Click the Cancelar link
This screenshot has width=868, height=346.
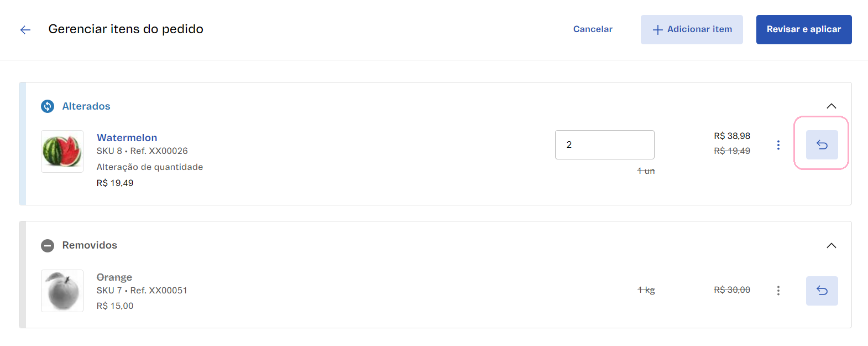[592, 29]
